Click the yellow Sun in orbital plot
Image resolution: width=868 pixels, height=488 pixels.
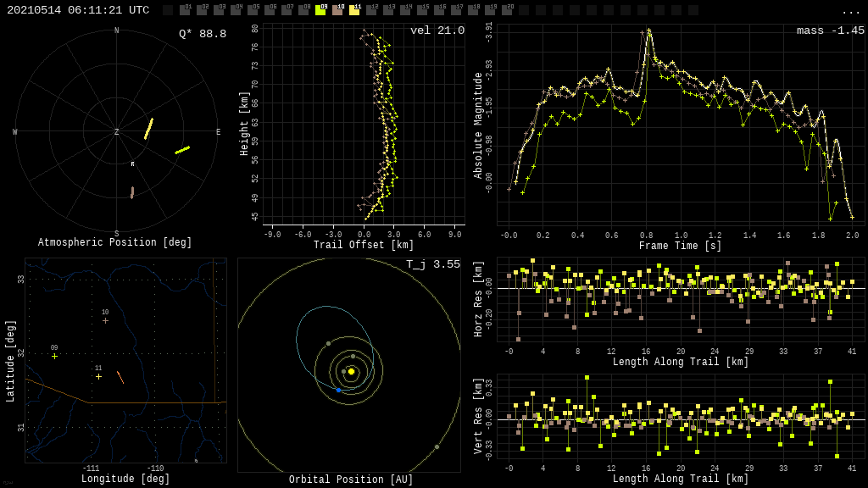pyautogui.click(x=351, y=371)
